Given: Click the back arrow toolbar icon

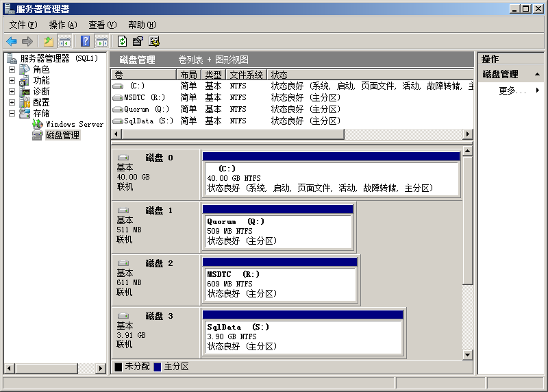Looking at the screenshot, I should pos(12,41).
